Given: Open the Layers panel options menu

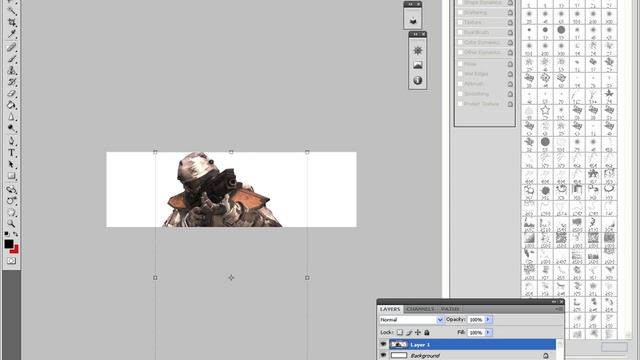Looking at the screenshot, I should click(558, 309).
